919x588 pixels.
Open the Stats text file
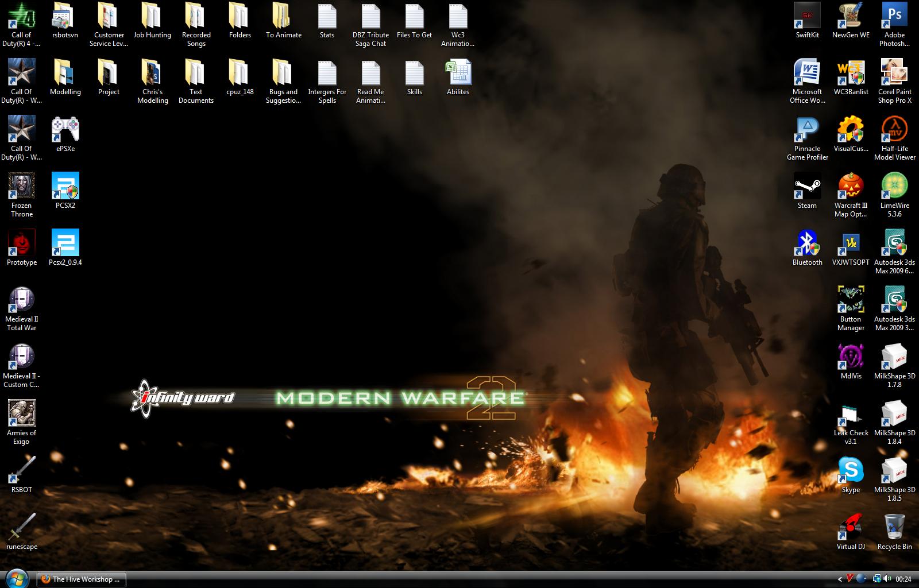click(x=327, y=21)
